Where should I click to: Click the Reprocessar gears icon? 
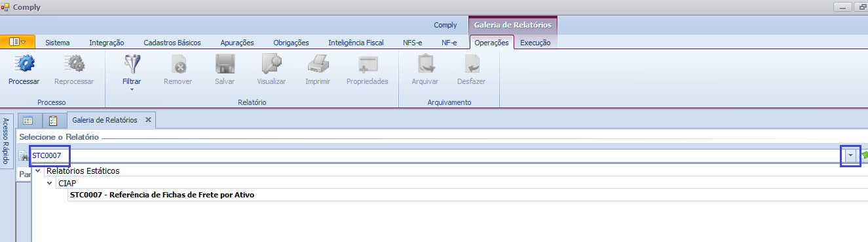coord(74,64)
